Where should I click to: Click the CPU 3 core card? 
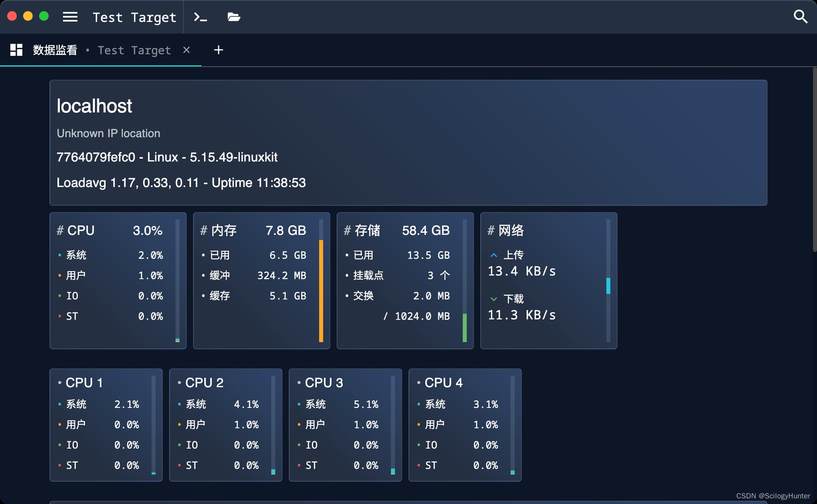pyautogui.click(x=345, y=425)
